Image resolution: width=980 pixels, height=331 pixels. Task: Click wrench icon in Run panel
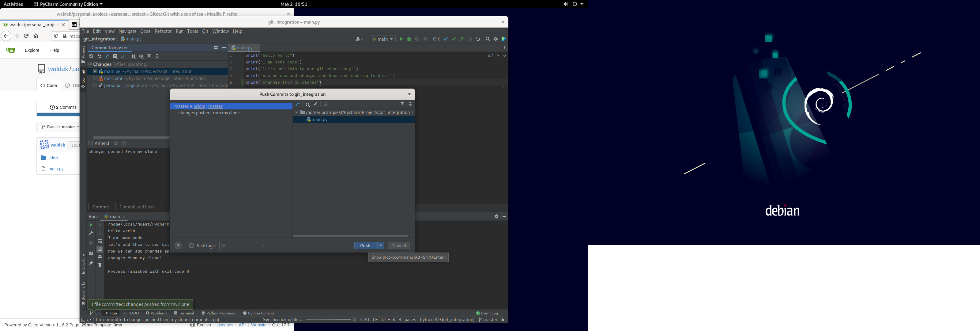(91, 233)
